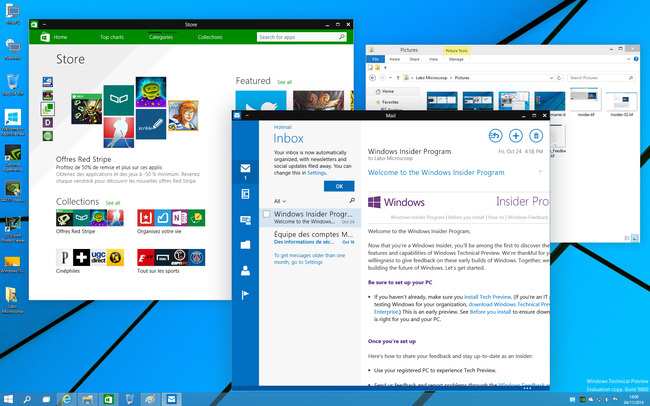Screen dimensions: 650x406
Task: Open folders icon in Mail sidebar
Action: [245, 245]
